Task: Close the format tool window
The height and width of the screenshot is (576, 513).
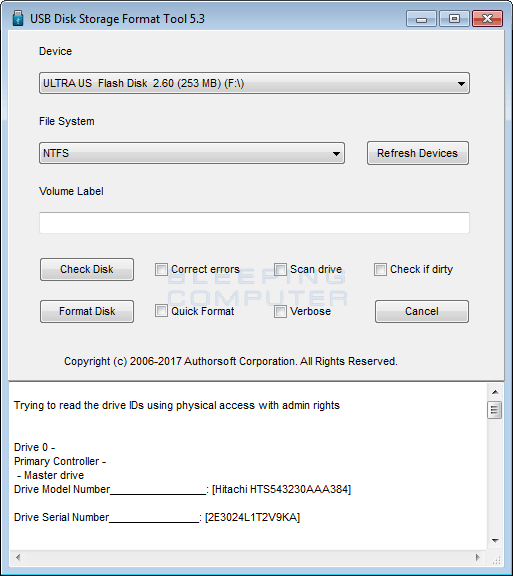Action: coord(487,18)
